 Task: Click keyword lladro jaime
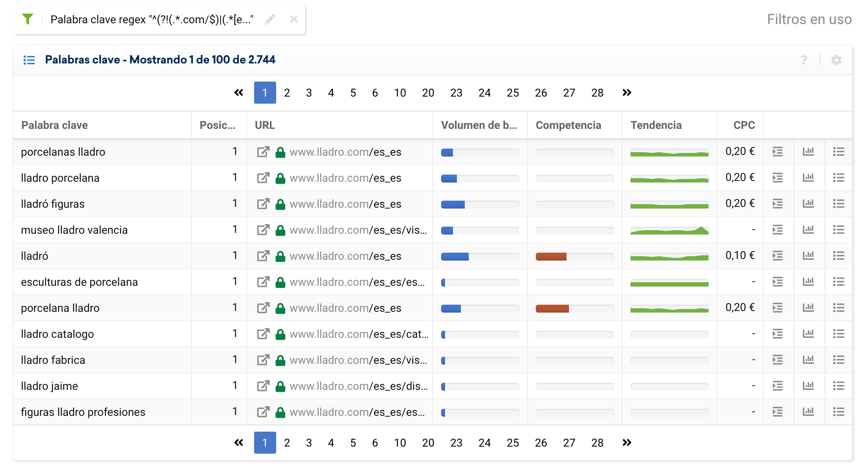point(49,386)
